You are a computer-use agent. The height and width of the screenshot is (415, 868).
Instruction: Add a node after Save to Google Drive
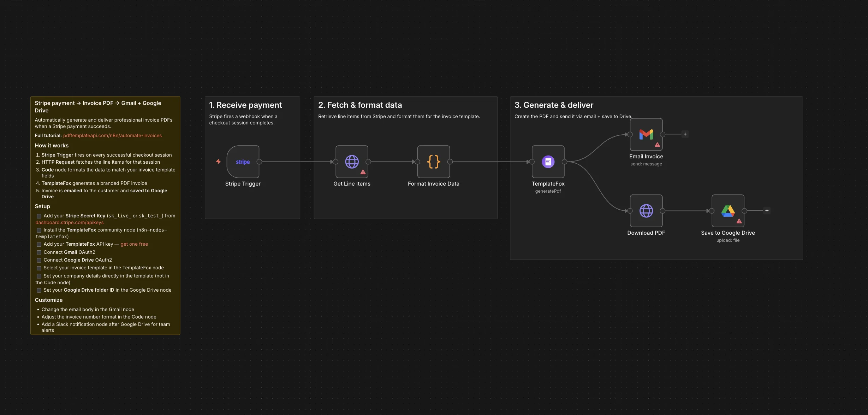(767, 211)
